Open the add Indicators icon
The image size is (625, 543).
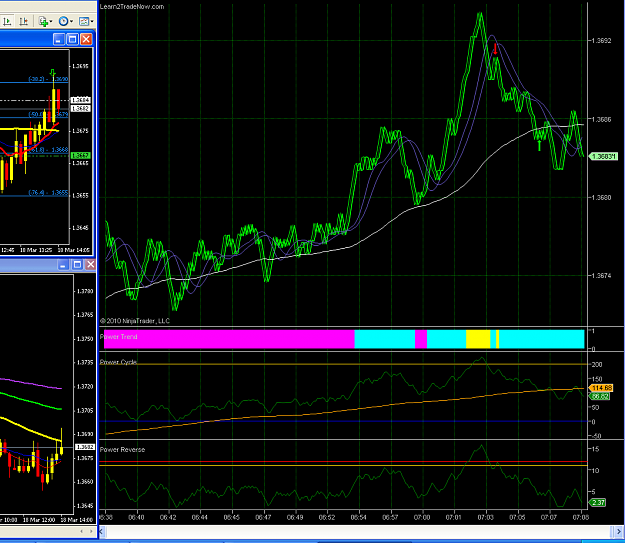tap(43, 21)
